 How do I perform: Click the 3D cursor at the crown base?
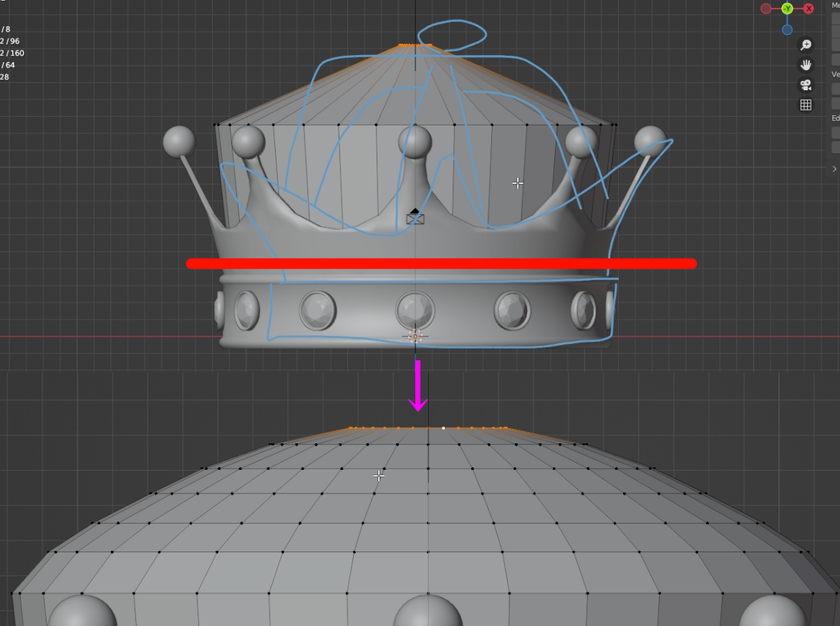pos(415,337)
